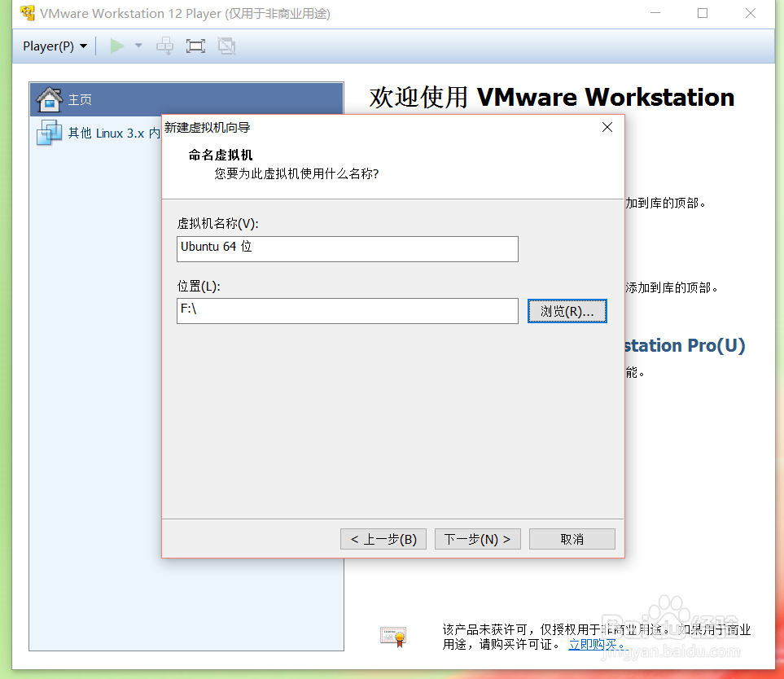
Task: Enter full screen mode icon
Action: pyautogui.click(x=195, y=46)
